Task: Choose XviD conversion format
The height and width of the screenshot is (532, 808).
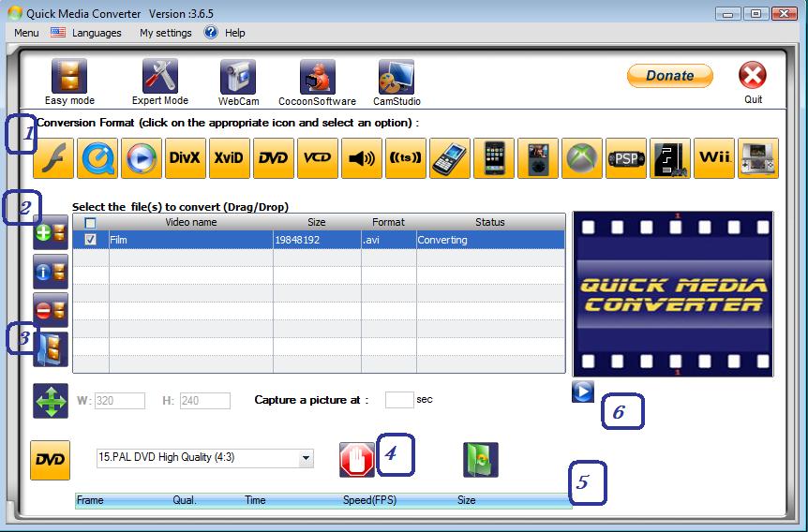Action: [230, 158]
